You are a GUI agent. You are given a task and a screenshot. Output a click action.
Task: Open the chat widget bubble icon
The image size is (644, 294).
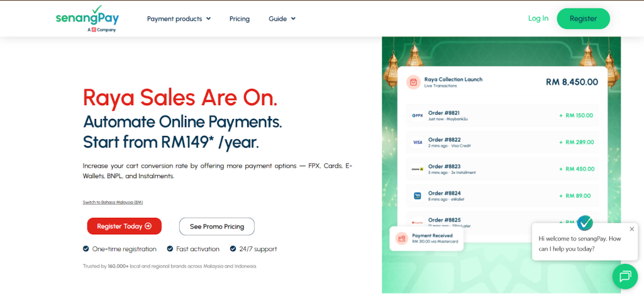(x=625, y=276)
